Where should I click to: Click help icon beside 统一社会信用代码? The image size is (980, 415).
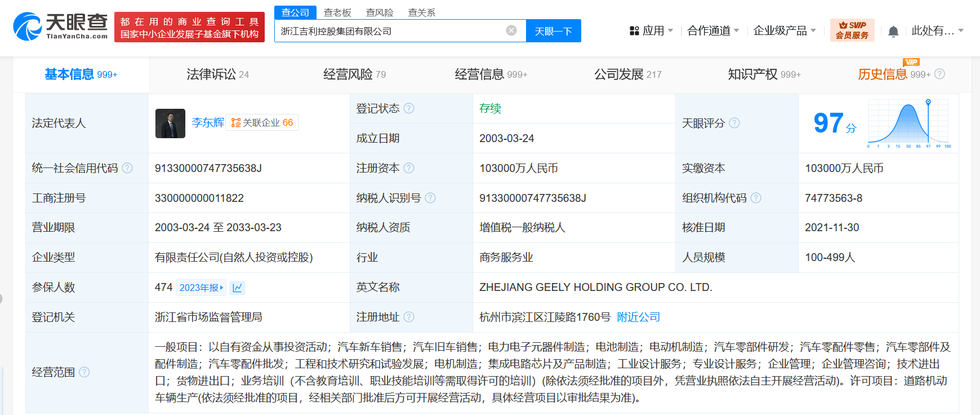pos(127,168)
